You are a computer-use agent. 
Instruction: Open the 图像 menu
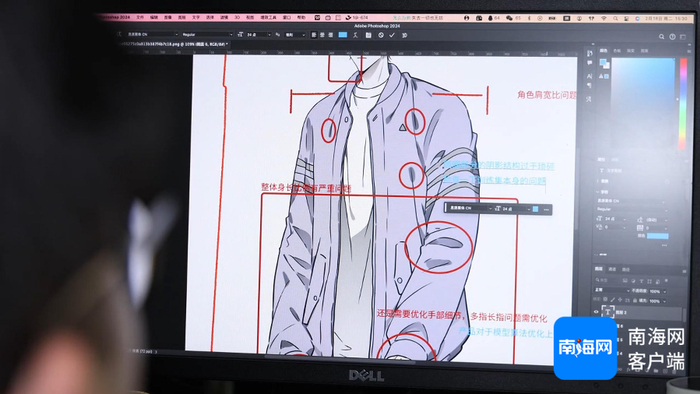[168, 17]
